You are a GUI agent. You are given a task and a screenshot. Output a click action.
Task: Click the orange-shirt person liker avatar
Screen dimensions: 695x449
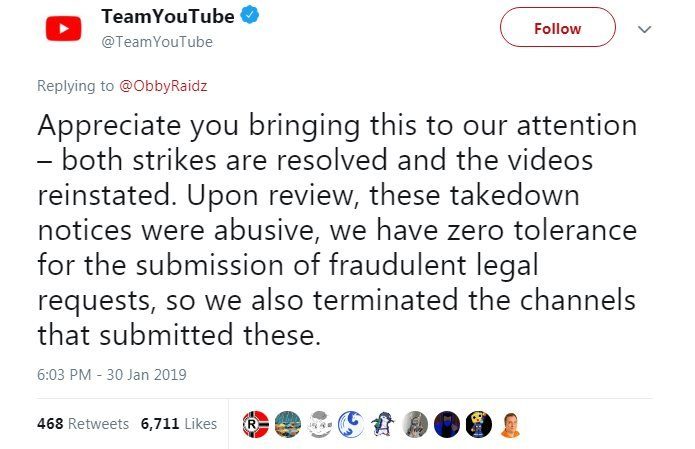pyautogui.click(x=511, y=424)
